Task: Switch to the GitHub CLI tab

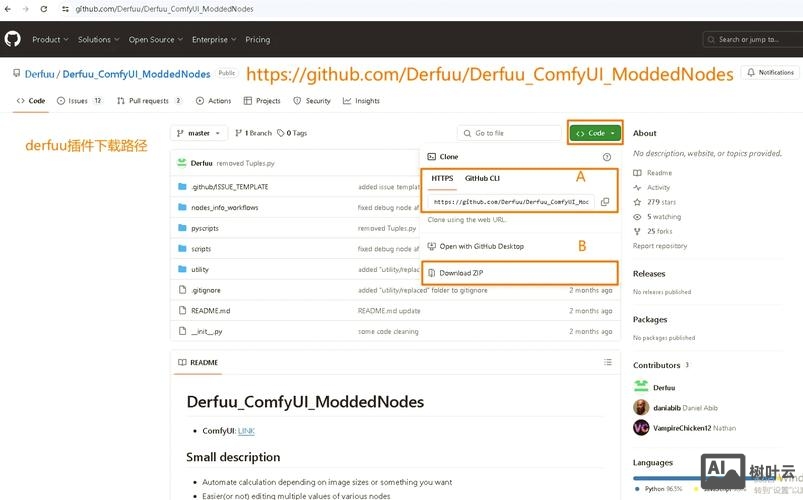Action: pyautogui.click(x=482, y=178)
